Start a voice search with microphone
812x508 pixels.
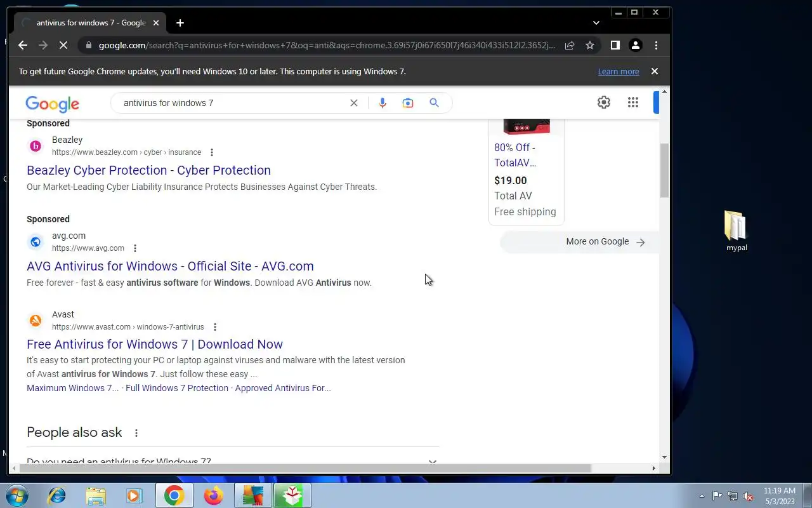(x=383, y=103)
